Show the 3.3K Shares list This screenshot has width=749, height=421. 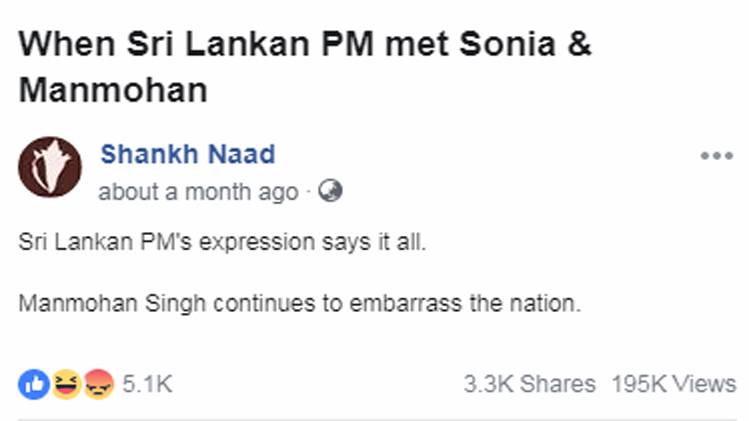click(529, 384)
